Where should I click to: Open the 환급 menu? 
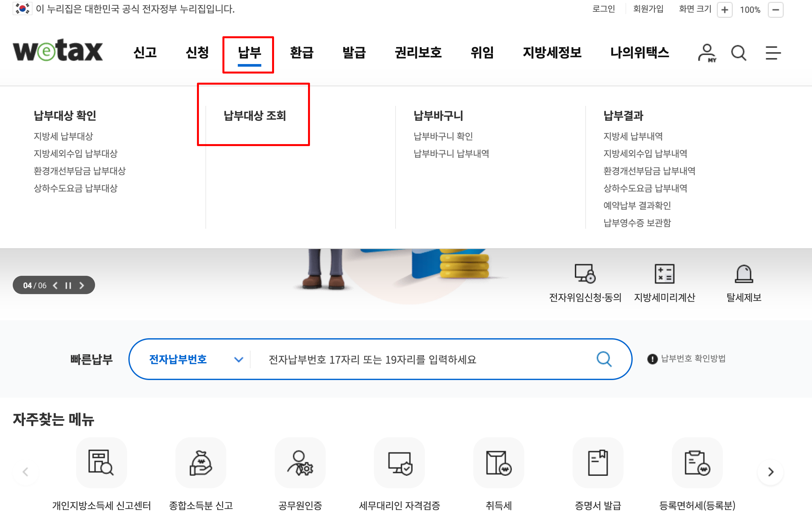301,53
